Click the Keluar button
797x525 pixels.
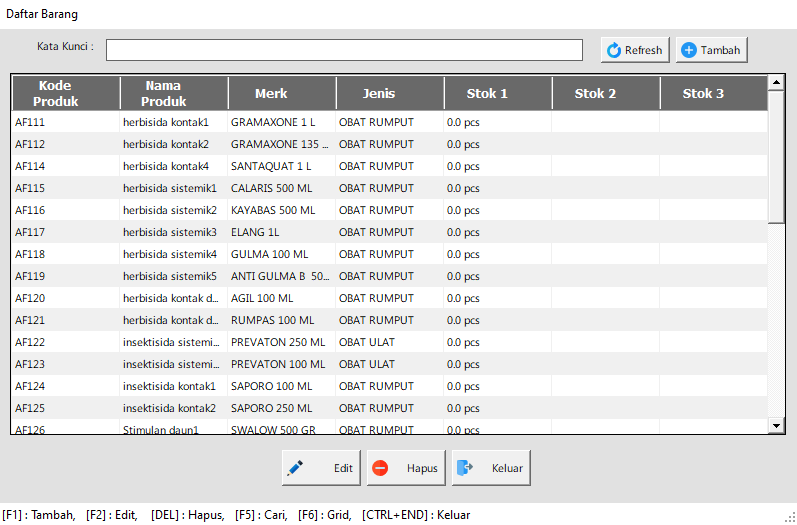(491, 468)
